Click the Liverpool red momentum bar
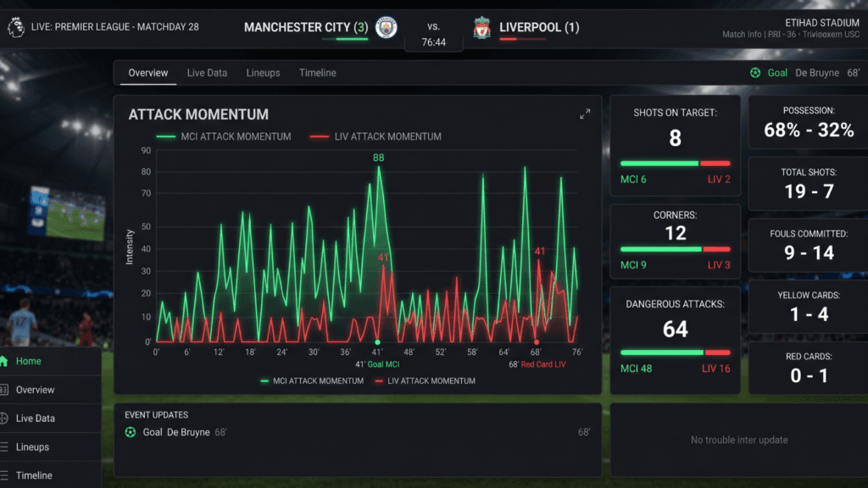 [x=522, y=39]
